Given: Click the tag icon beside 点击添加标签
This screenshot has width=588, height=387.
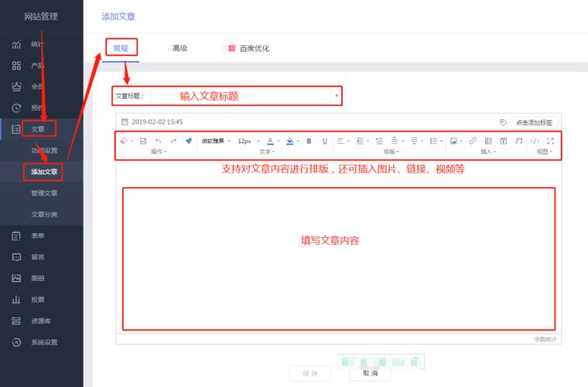Looking at the screenshot, I should [x=503, y=122].
